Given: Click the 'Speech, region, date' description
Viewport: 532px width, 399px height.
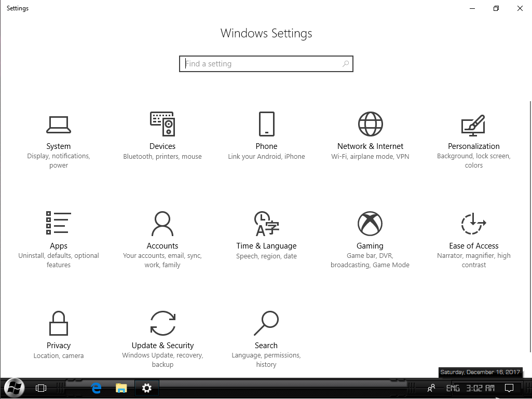Looking at the screenshot, I should coord(266,256).
